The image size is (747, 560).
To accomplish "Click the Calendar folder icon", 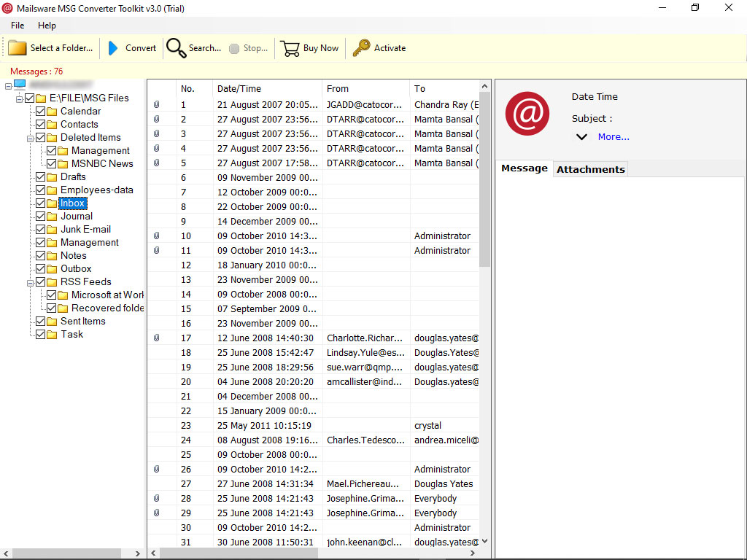I will pyautogui.click(x=52, y=112).
